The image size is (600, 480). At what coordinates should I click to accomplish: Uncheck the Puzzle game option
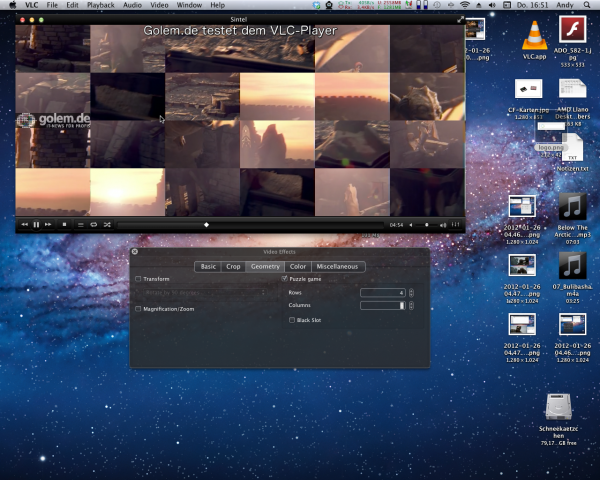(285, 279)
